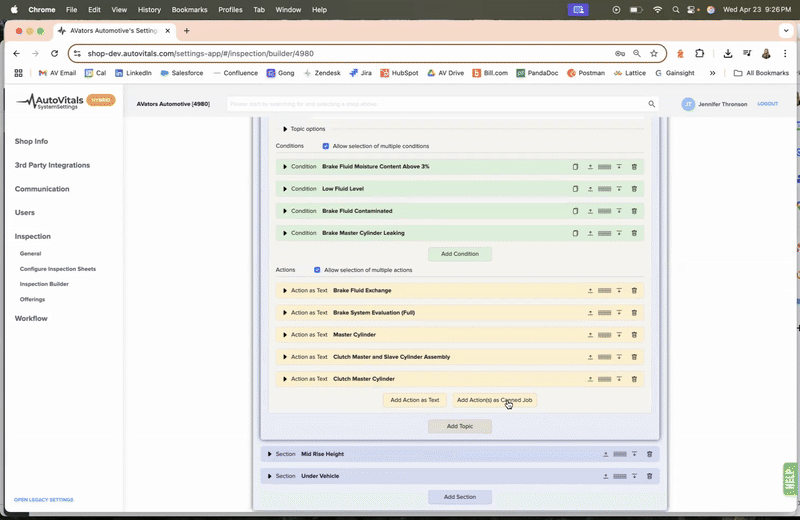Select Configure Inspection Sheets

coord(58,269)
